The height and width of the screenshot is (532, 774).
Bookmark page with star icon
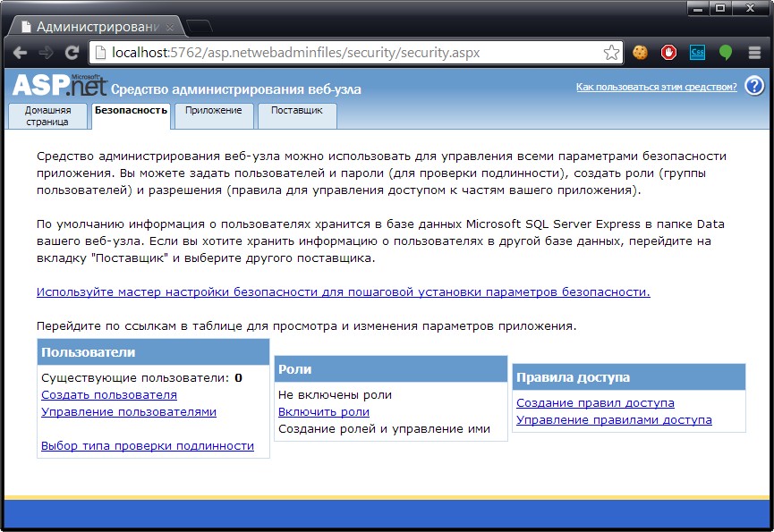pyautogui.click(x=611, y=52)
